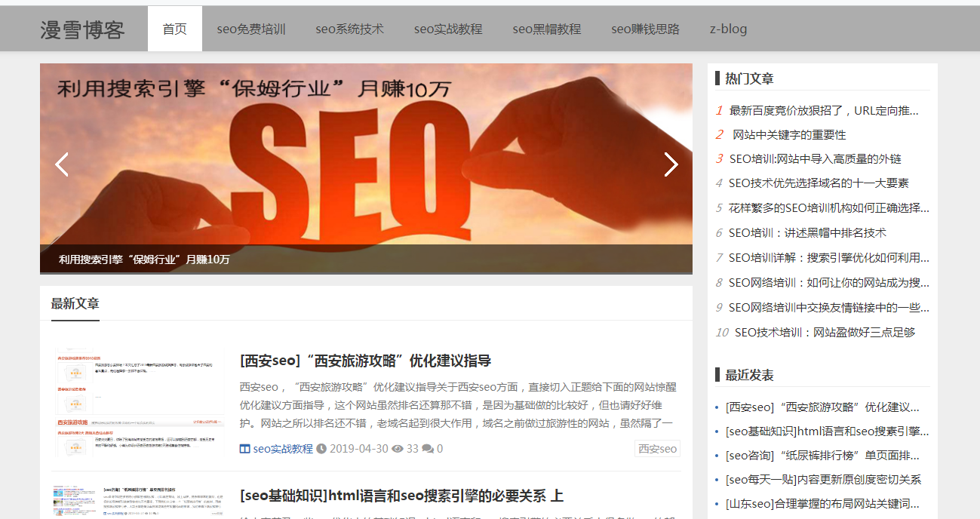Open hot article SEO培训:网站中导入高质量的外链
Screen dimensions: 980x519
816,159
